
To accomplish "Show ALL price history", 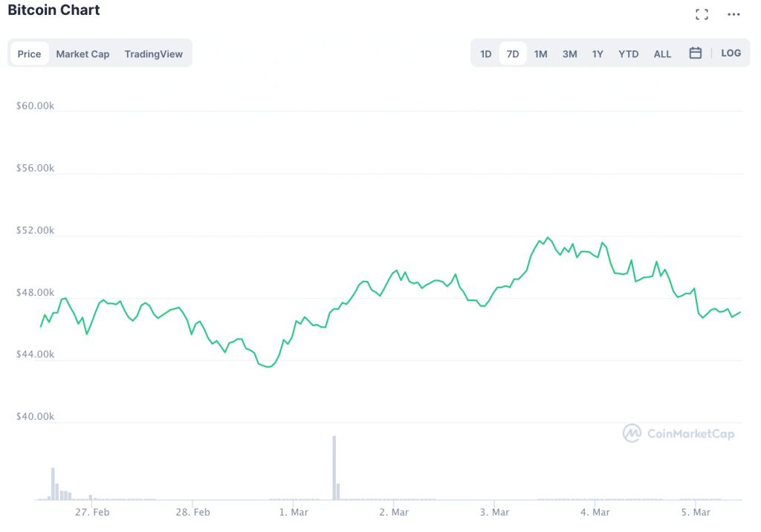I will (x=662, y=53).
